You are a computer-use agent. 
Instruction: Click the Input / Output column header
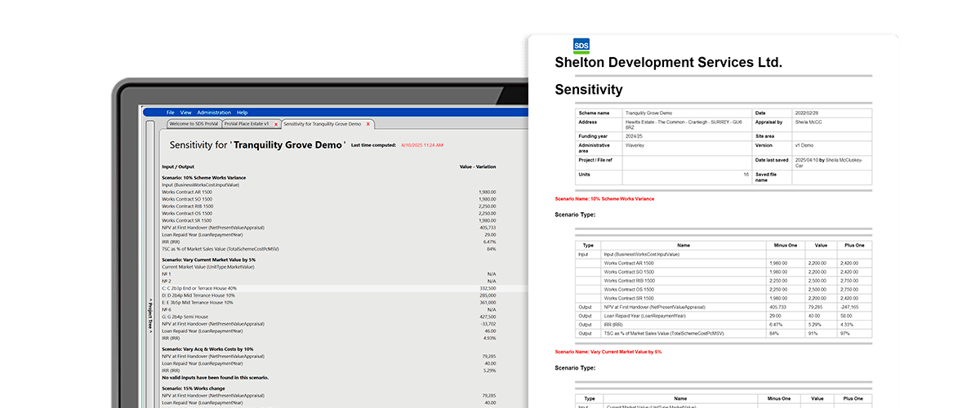[177, 166]
